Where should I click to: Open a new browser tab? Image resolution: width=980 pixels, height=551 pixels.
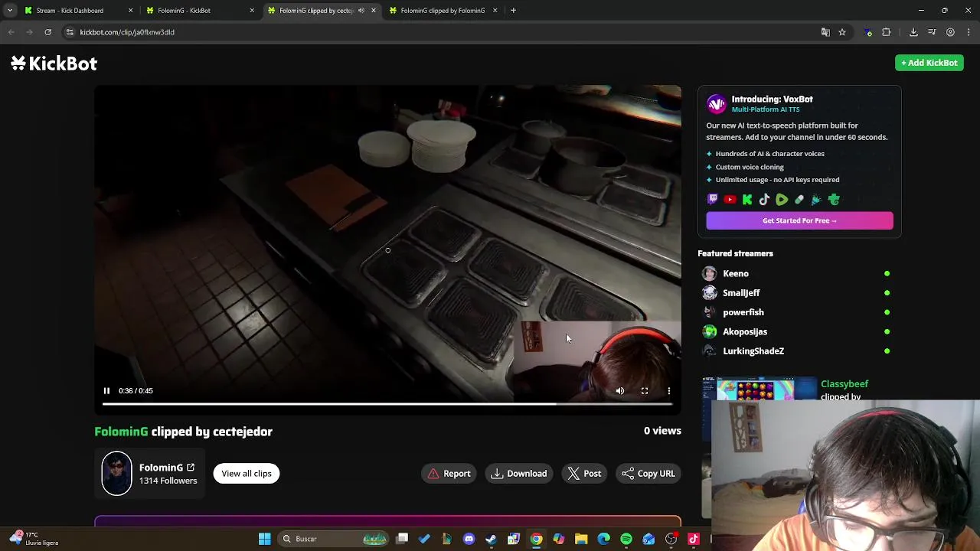(513, 11)
